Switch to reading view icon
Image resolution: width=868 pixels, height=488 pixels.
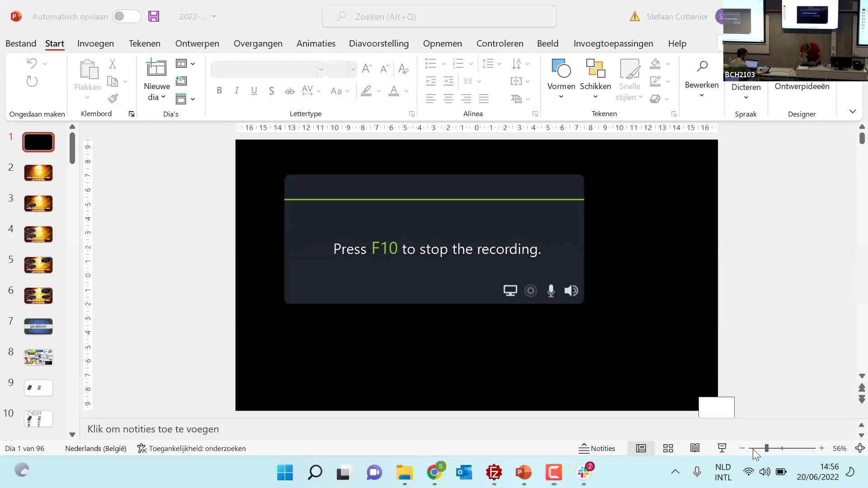pos(695,448)
